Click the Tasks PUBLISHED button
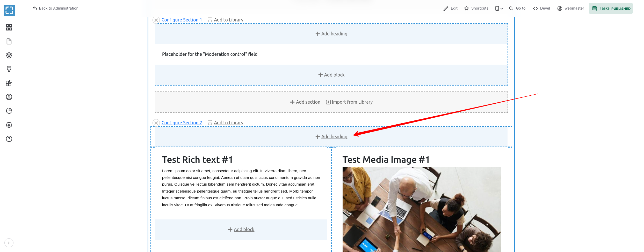Viewport: 644px width, 252px height. (x=611, y=8)
